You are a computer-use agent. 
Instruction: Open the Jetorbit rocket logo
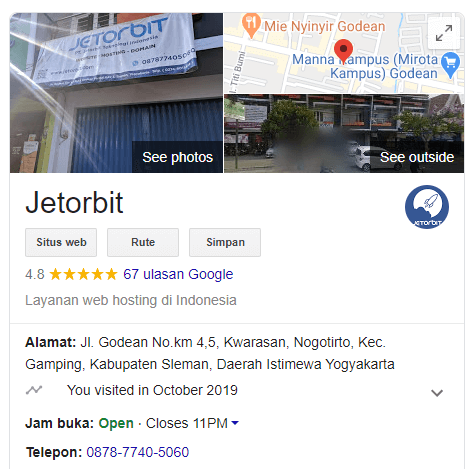click(427, 207)
